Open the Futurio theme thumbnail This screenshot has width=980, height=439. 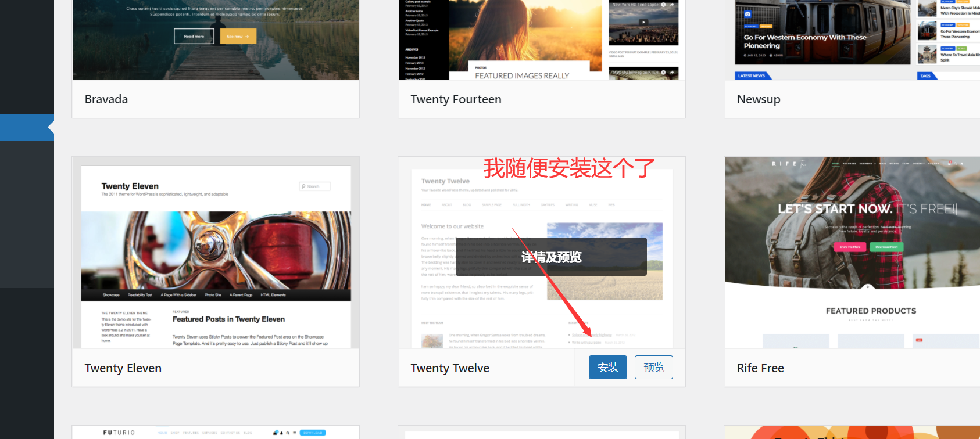(216, 433)
